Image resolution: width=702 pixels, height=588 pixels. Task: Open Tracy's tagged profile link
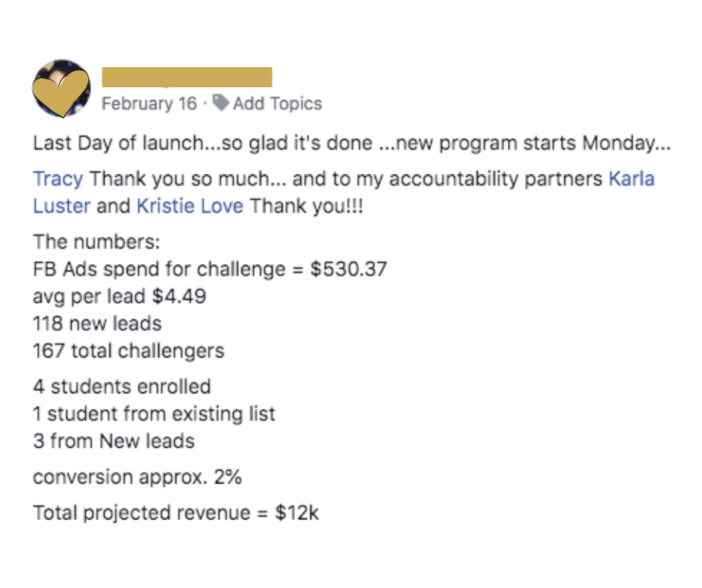click(58, 179)
